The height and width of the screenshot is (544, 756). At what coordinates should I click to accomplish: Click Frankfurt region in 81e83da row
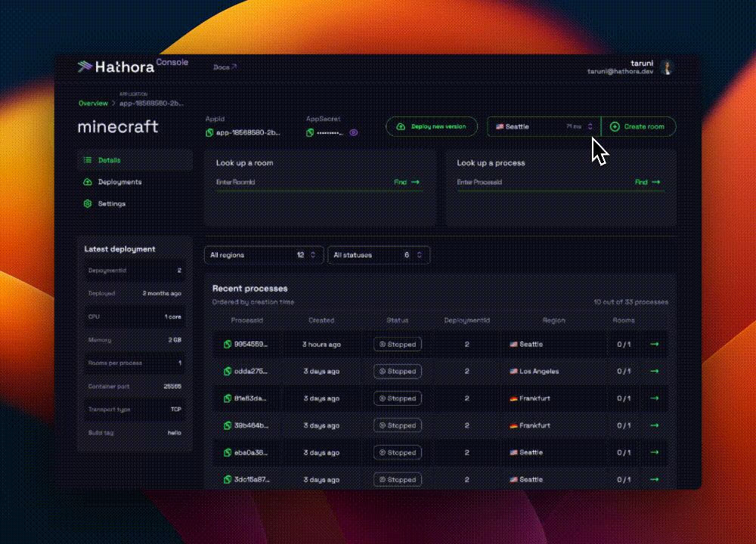[530, 398]
